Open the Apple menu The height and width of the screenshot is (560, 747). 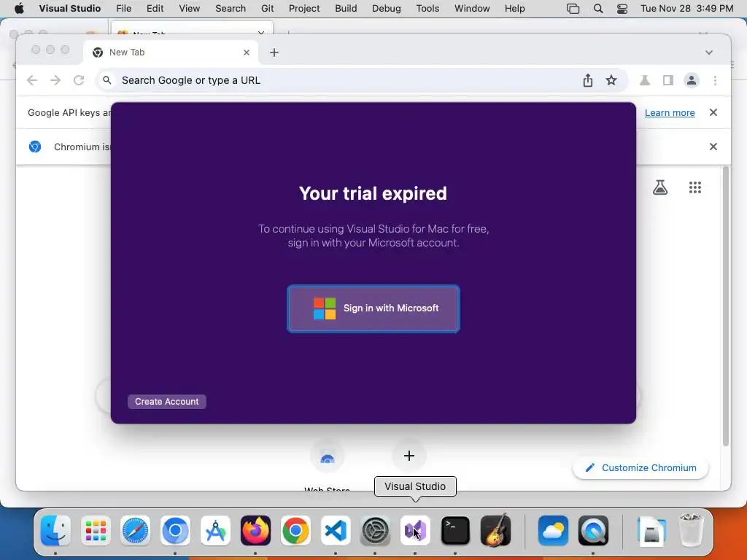19,9
